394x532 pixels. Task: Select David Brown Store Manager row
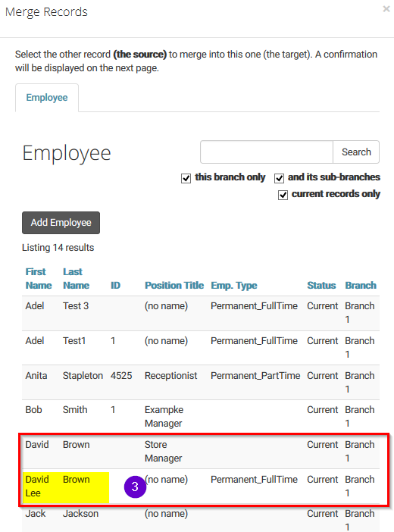tap(201, 452)
